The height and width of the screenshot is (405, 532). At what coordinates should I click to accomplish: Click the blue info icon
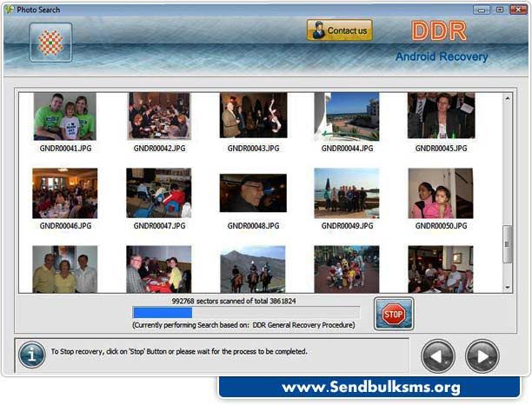tap(32, 355)
